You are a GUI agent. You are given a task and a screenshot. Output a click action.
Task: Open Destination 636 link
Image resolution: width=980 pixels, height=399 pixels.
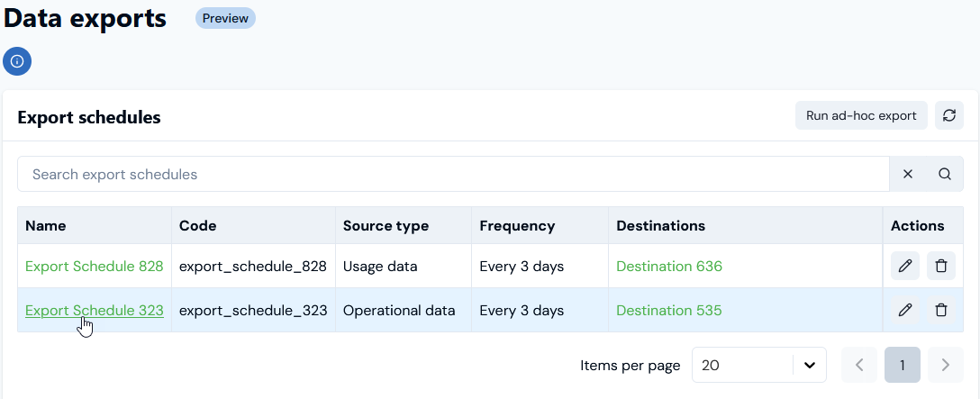(x=669, y=266)
